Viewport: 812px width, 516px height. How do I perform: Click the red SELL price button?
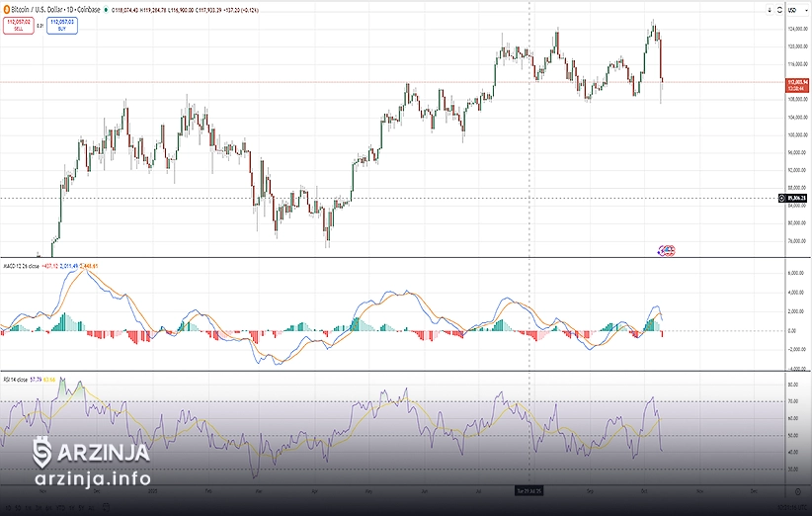[x=18, y=26]
